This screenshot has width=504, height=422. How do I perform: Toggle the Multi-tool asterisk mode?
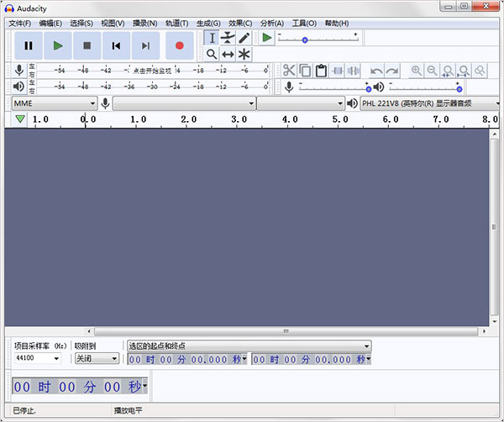click(244, 54)
